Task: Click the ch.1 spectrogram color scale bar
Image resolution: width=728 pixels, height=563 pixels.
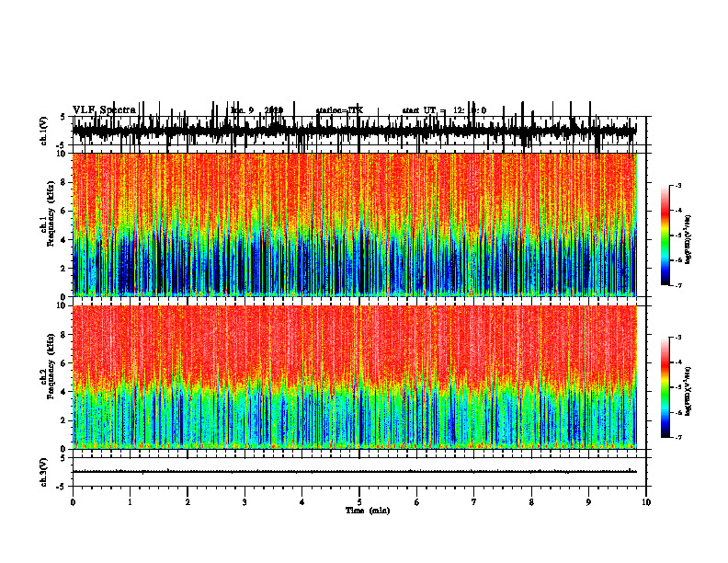Action: (x=665, y=236)
